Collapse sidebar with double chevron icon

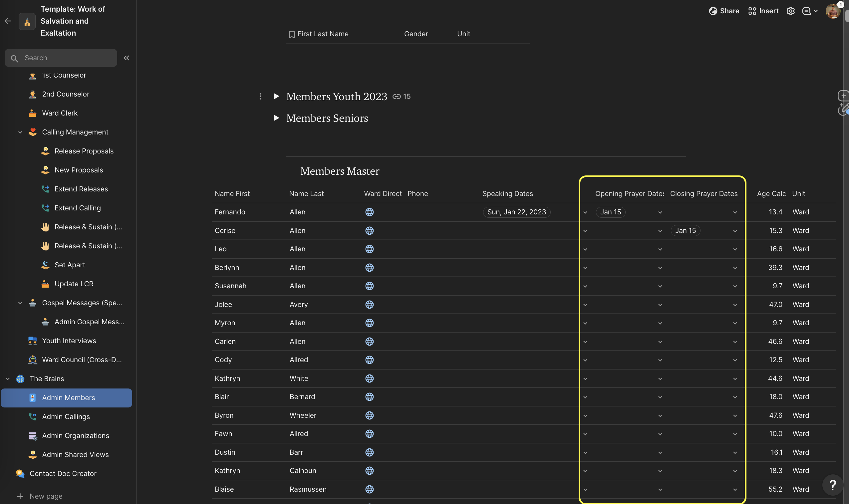[x=126, y=58]
